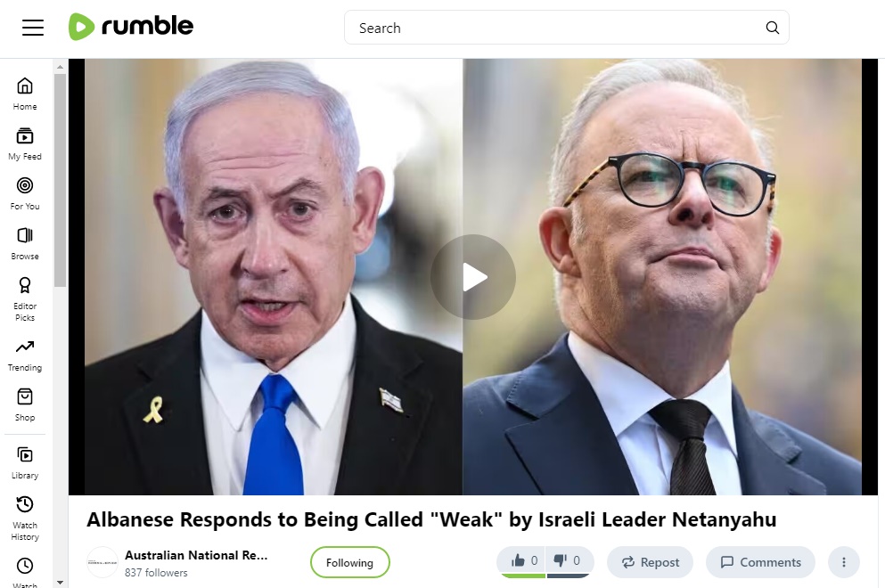Click the Repost button
This screenshot has width=885, height=588.
click(651, 562)
